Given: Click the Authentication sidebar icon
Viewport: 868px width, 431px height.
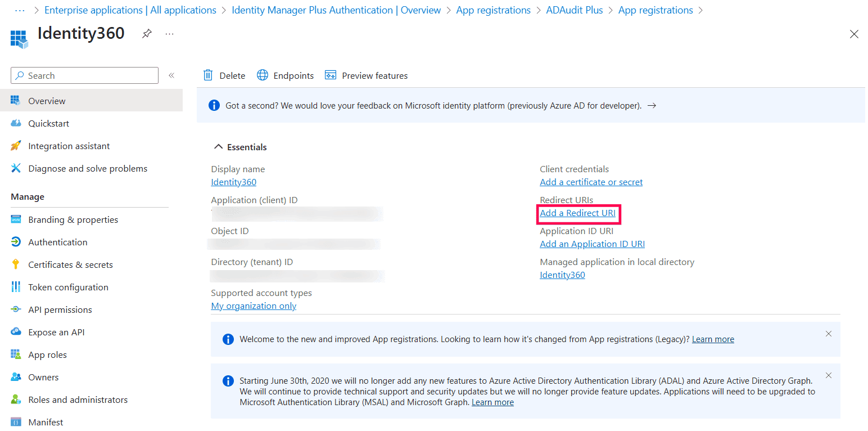Looking at the screenshot, I should click(16, 242).
